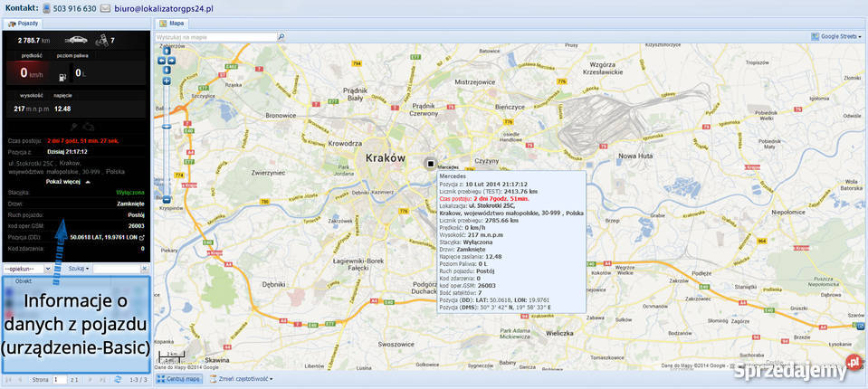Pan the map left with the arrow button

pyautogui.click(x=162, y=61)
